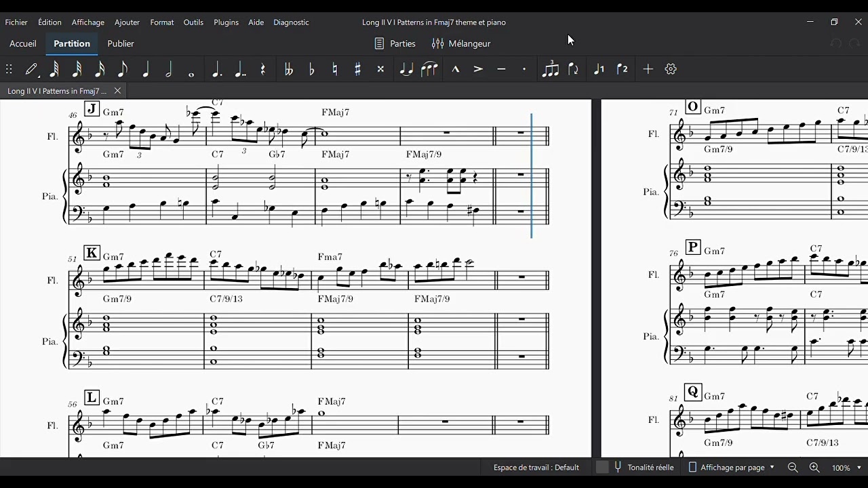
Task: Select rehearsal mark P
Action: pyautogui.click(x=692, y=247)
